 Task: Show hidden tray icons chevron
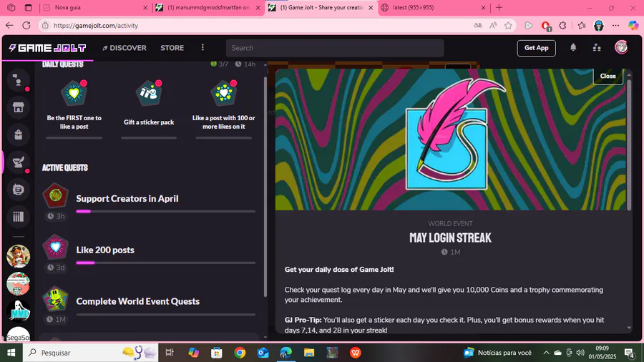coord(546,353)
